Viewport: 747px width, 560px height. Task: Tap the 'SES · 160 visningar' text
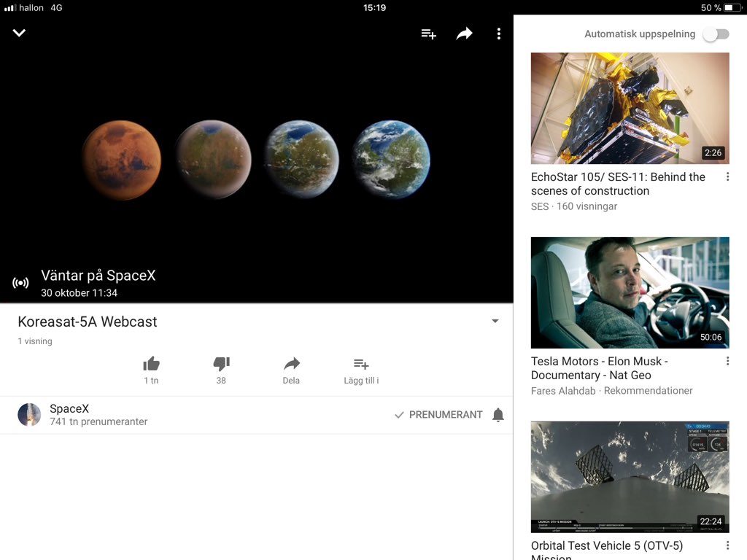[x=574, y=206]
